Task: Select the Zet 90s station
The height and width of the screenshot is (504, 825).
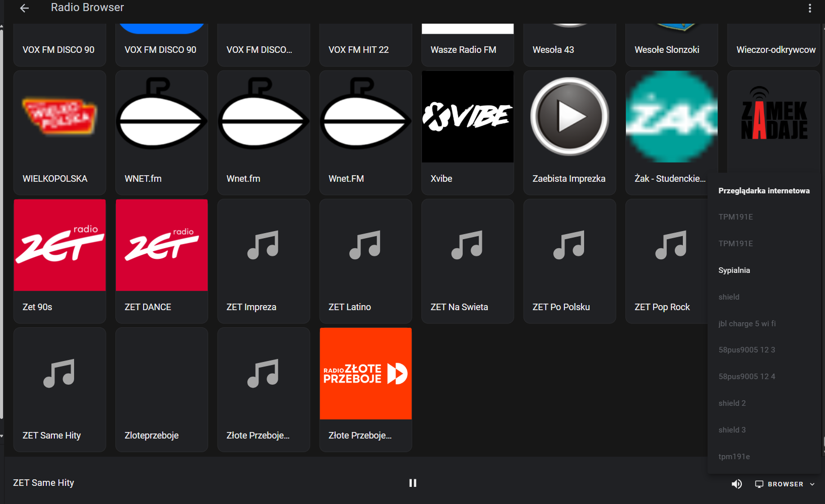Action: point(60,261)
